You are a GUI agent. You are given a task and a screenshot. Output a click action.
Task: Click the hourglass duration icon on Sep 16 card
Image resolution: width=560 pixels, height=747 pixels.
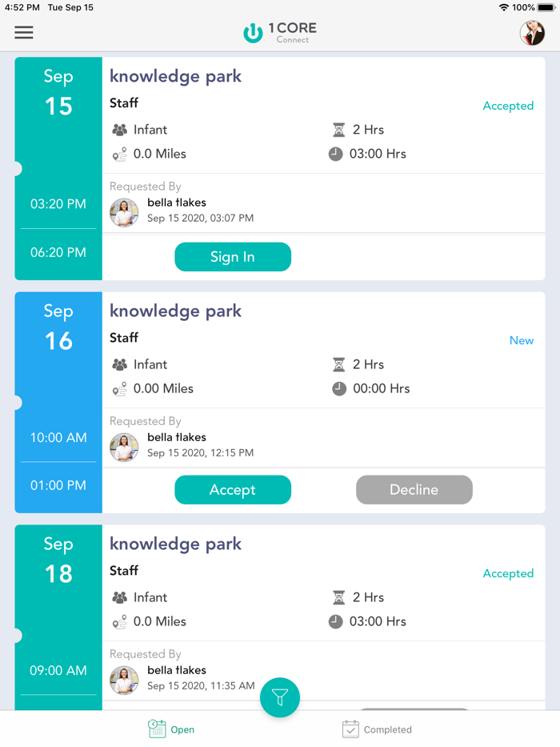(x=338, y=364)
